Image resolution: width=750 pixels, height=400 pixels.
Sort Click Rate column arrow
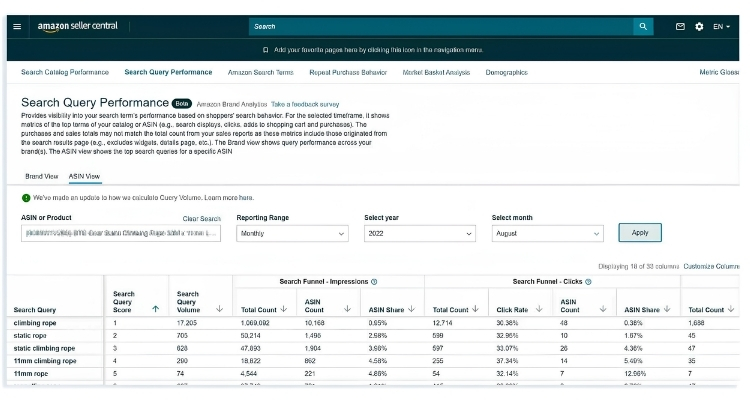(x=539, y=309)
